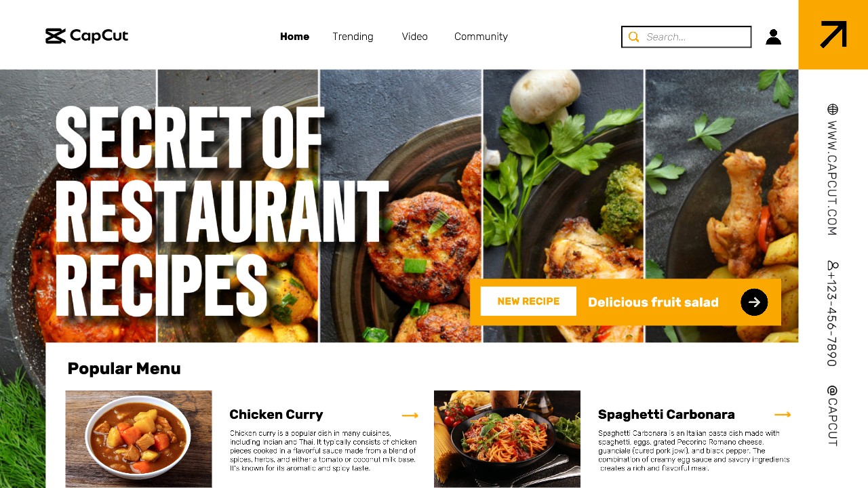Click the NEW RECIPE button
The image size is (868, 488).
coord(528,302)
